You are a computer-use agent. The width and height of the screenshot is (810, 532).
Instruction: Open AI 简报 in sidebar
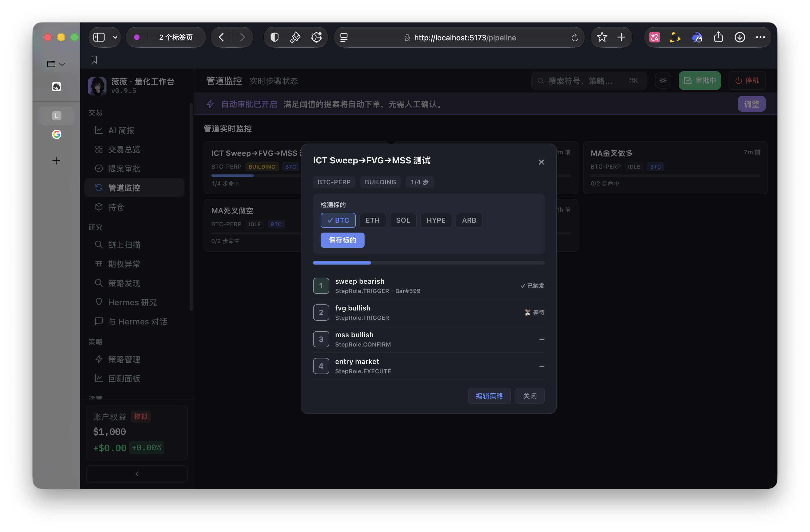pyautogui.click(x=134, y=130)
